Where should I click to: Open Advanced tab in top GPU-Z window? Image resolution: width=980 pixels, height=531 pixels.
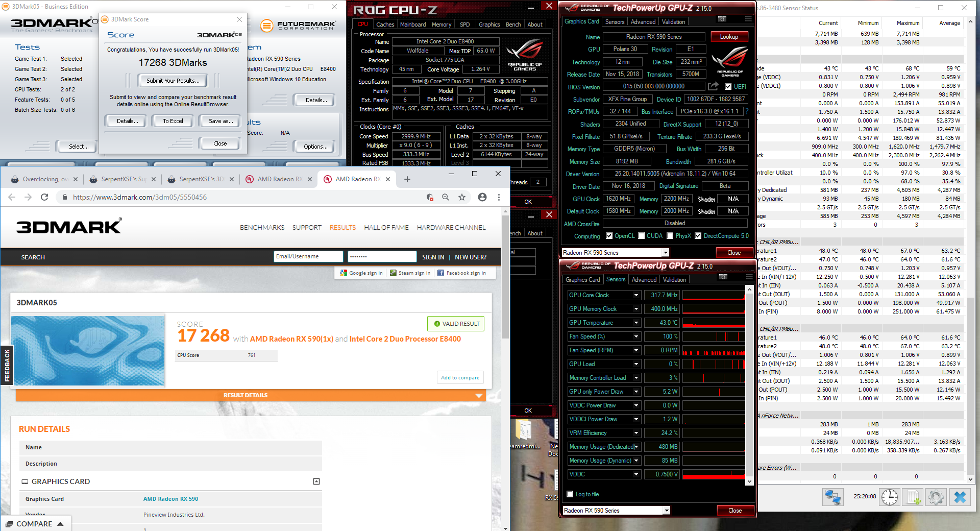point(643,22)
